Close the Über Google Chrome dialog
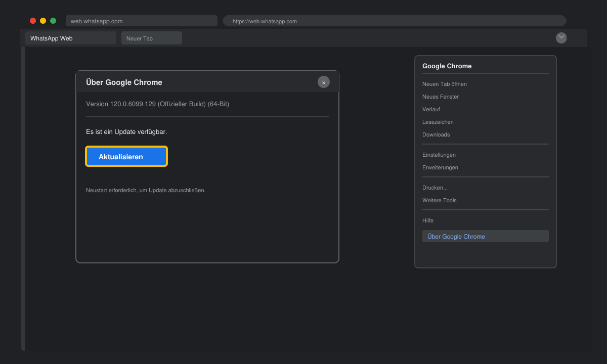 click(x=324, y=82)
